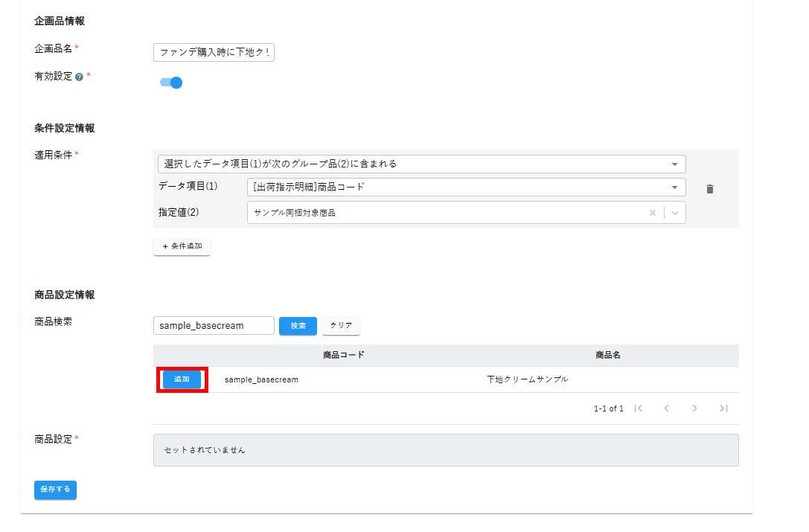This screenshot has height=532, width=809.
Task: Delete the condition with the trash icon
Action: click(709, 189)
